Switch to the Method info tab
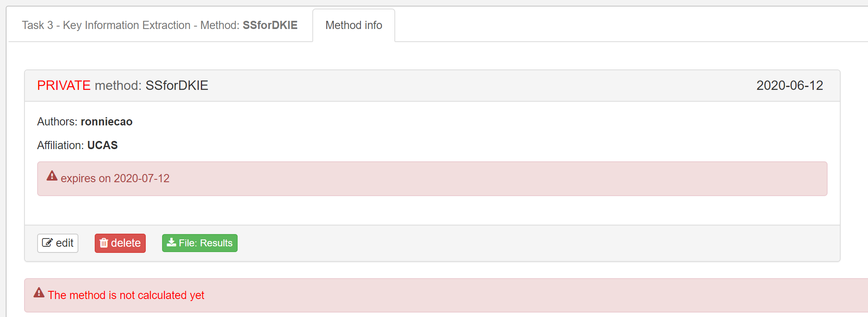The height and width of the screenshot is (317, 868). [354, 25]
